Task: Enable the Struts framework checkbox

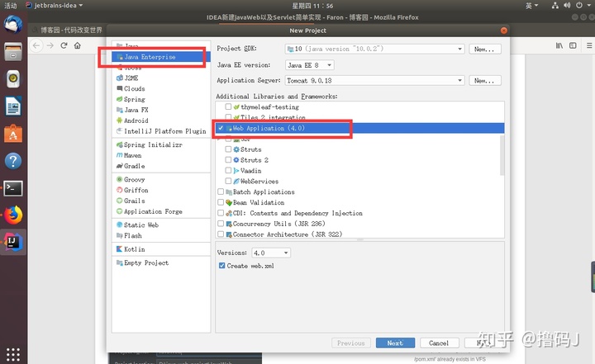Action: coord(228,149)
